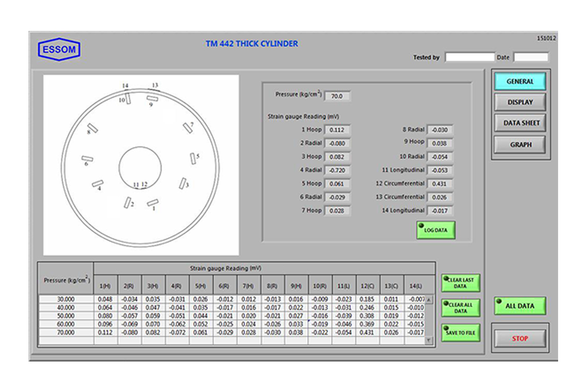
Task: Switch to the GRAPH view
Action: (x=519, y=145)
